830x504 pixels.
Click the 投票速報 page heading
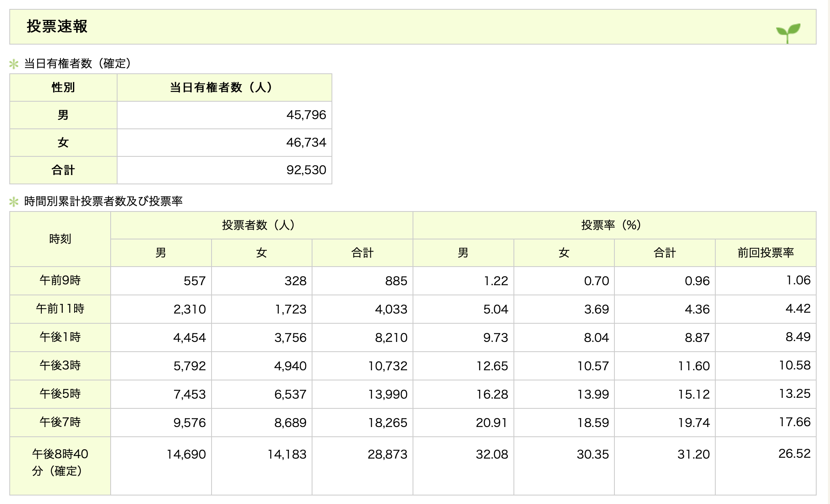tap(57, 26)
